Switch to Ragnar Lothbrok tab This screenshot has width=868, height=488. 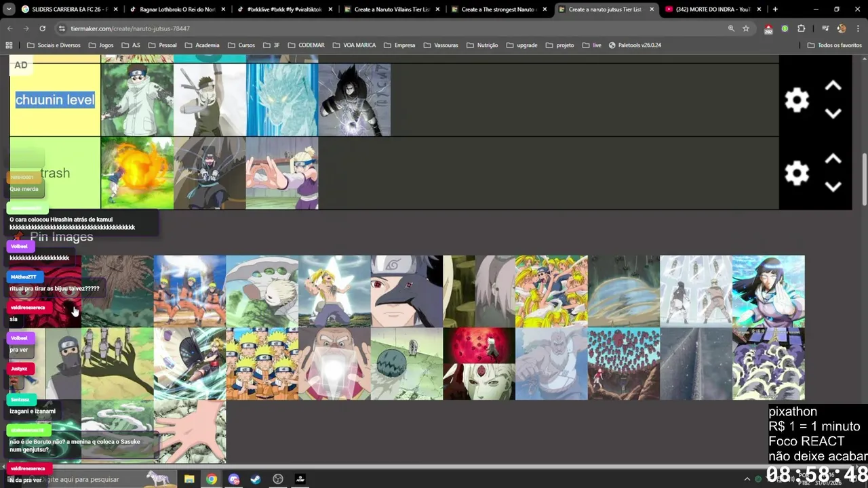pos(178,9)
